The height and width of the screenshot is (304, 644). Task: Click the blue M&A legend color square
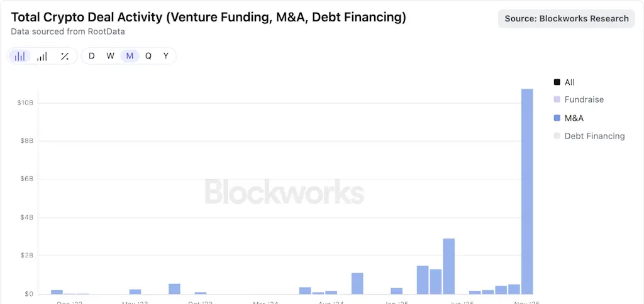[557, 118]
